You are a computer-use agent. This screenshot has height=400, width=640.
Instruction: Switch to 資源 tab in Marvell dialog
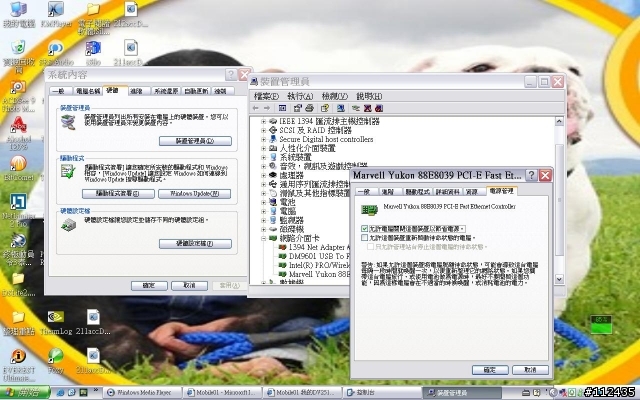472,192
